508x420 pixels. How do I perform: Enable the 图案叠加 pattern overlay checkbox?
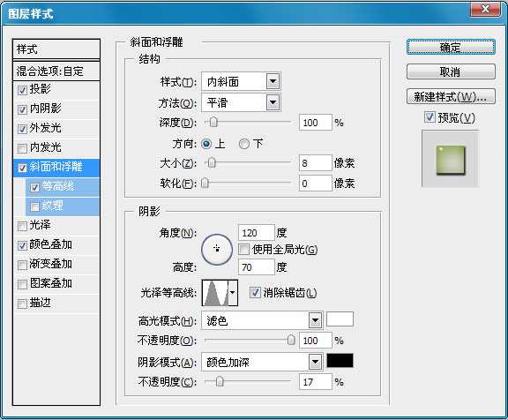pyautogui.click(x=22, y=284)
